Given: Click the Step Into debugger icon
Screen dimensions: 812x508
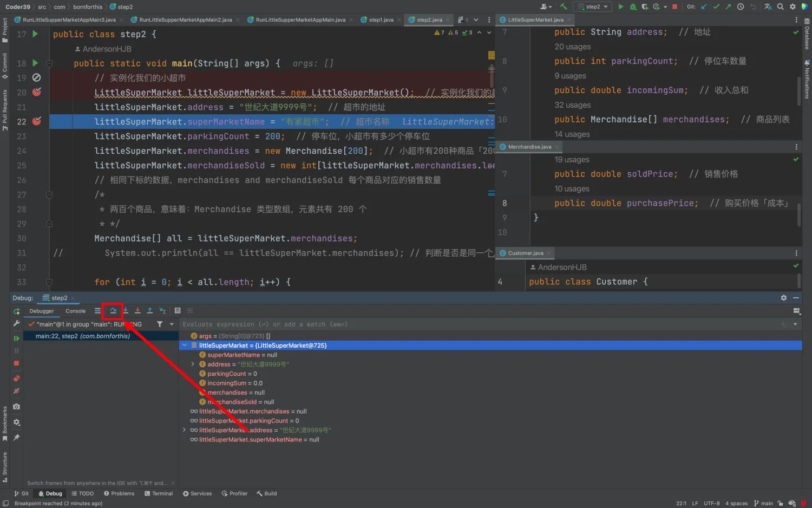Looking at the screenshot, I should [x=125, y=311].
